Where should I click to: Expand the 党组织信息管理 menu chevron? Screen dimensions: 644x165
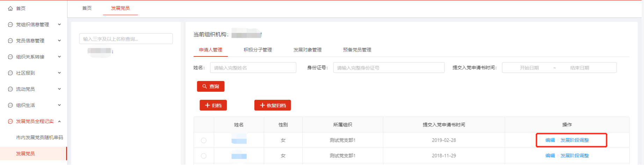tap(59, 25)
